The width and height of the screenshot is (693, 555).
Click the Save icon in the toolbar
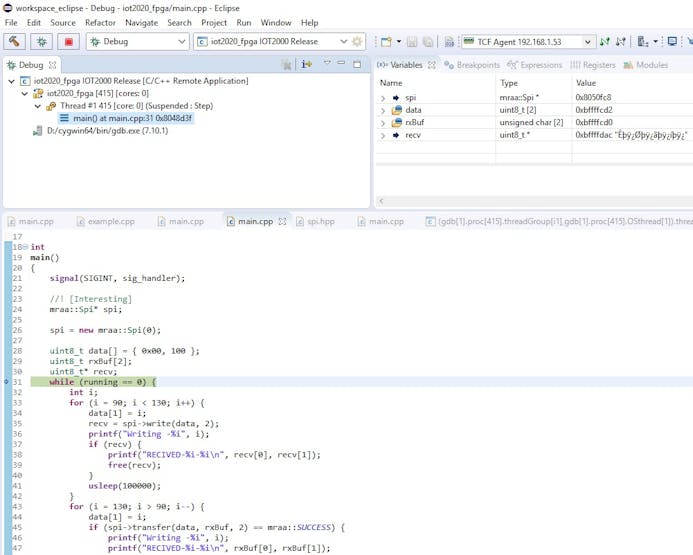click(410, 42)
